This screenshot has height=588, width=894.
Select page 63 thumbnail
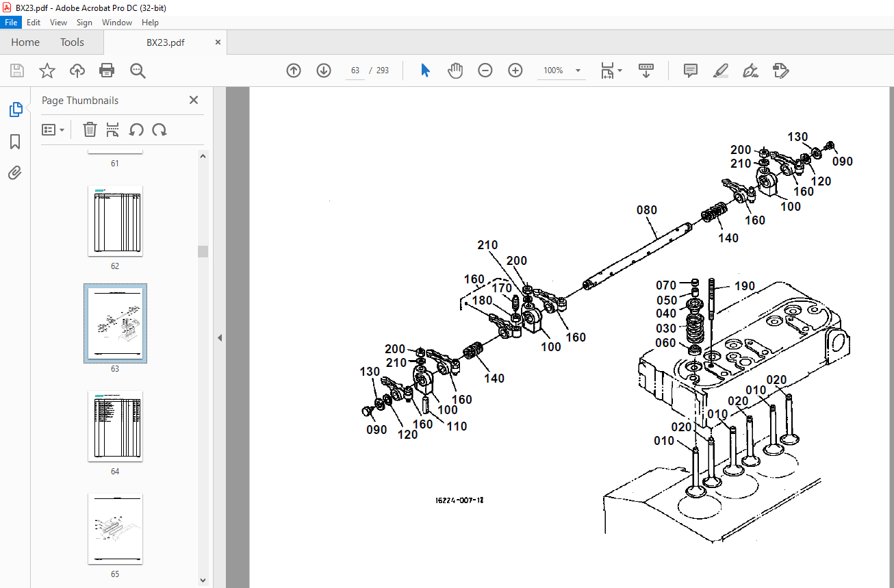(115, 323)
